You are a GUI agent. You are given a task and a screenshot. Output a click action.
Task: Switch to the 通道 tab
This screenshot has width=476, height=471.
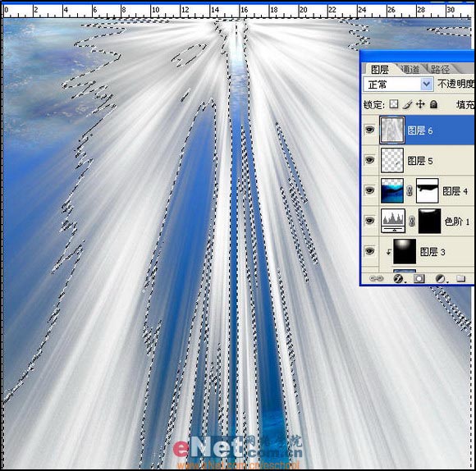coord(410,70)
